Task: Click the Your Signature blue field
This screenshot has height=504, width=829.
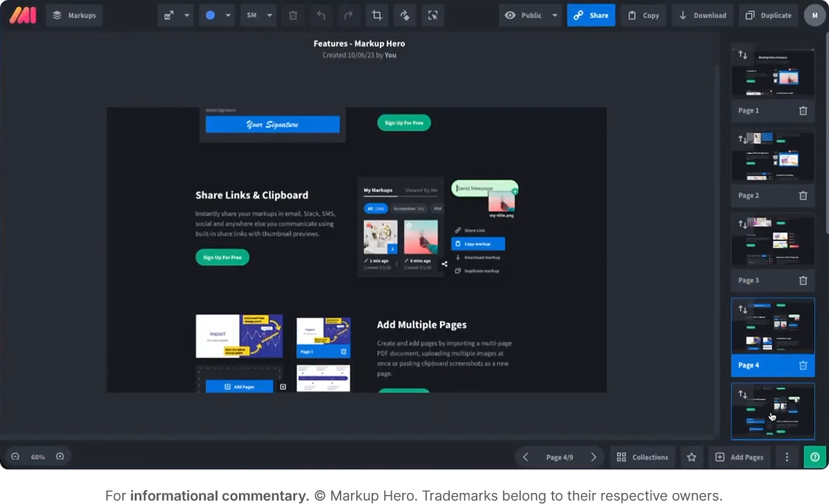Action: pos(273,124)
